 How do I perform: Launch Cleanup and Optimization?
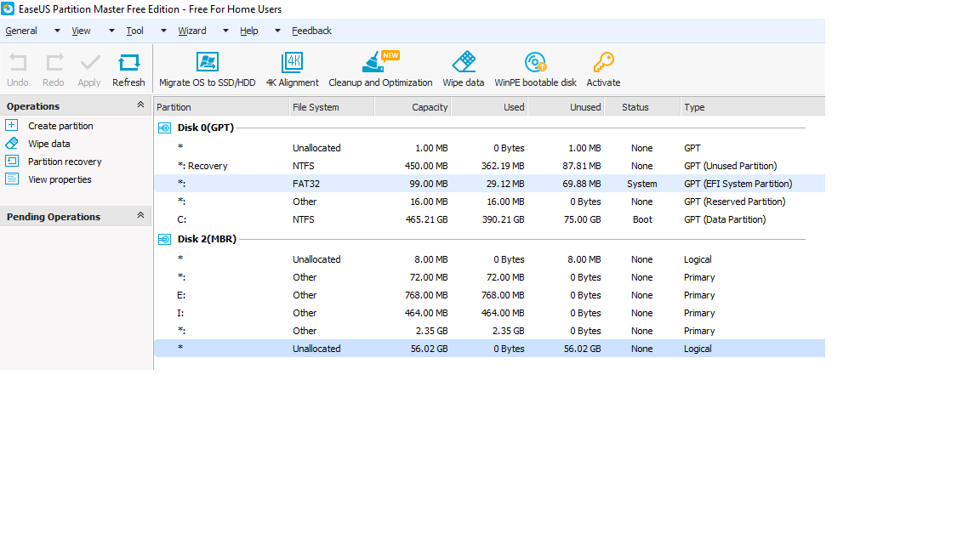tap(373, 62)
